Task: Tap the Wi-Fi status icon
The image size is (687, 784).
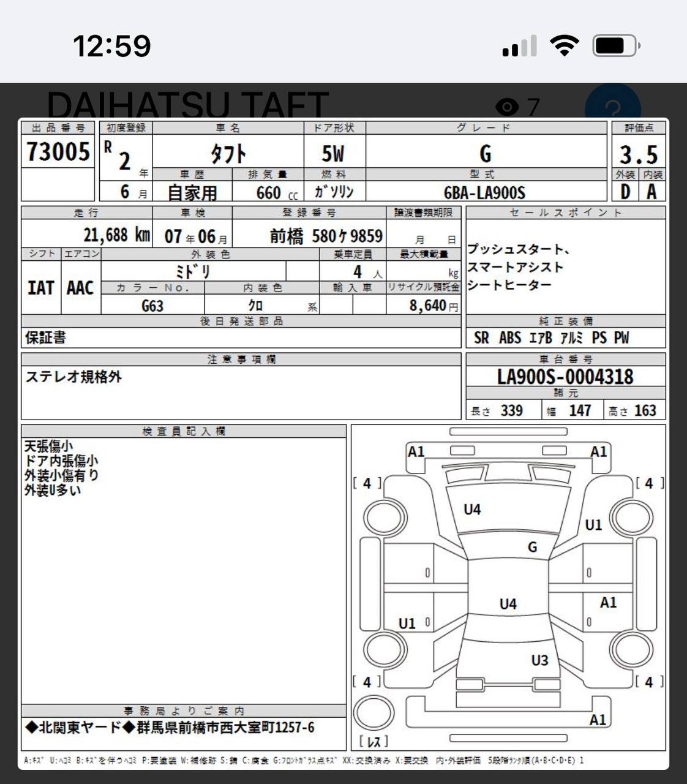Action: point(564,45)
